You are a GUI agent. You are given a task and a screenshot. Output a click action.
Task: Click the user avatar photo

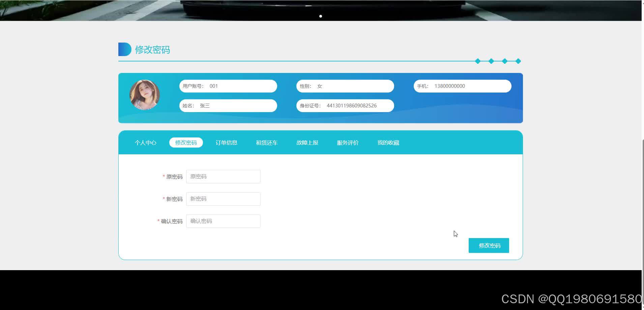[x=145, y=95]
